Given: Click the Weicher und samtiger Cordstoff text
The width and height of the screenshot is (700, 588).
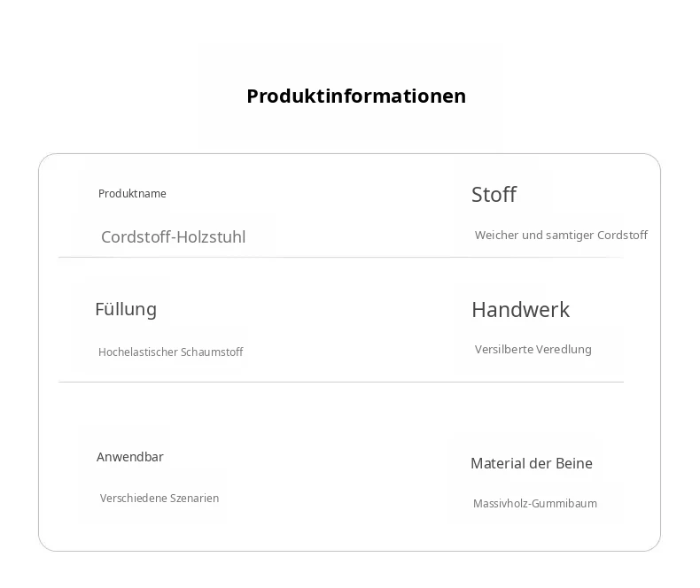Looking at the screenshot, I should tap(561, 235).
